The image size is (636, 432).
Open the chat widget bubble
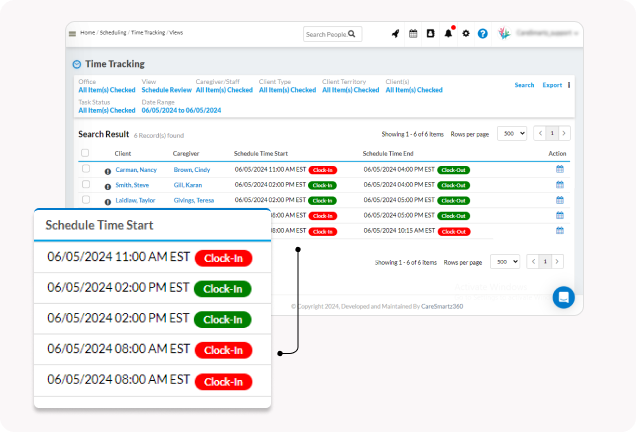point(564,297)
